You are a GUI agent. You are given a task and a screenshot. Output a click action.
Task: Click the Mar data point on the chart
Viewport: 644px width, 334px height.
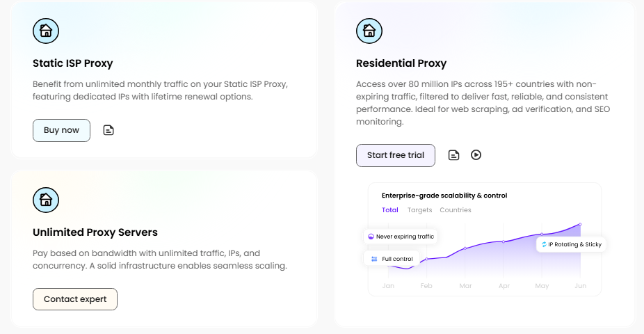465,248
